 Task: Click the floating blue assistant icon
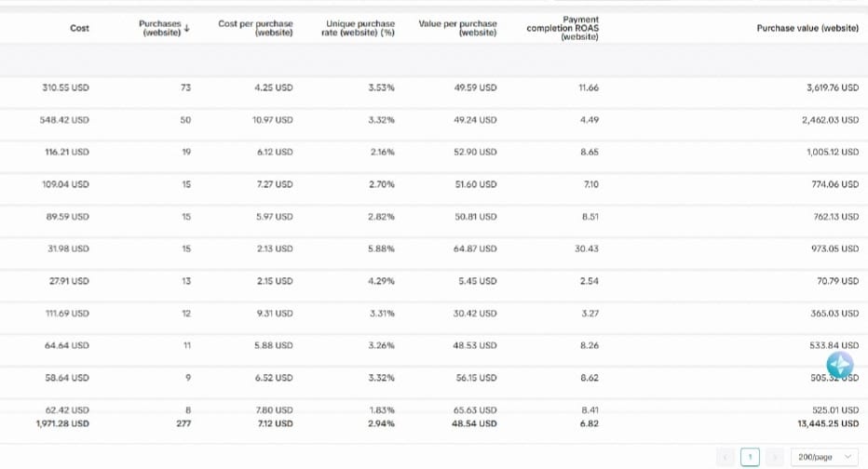point(839,364)
